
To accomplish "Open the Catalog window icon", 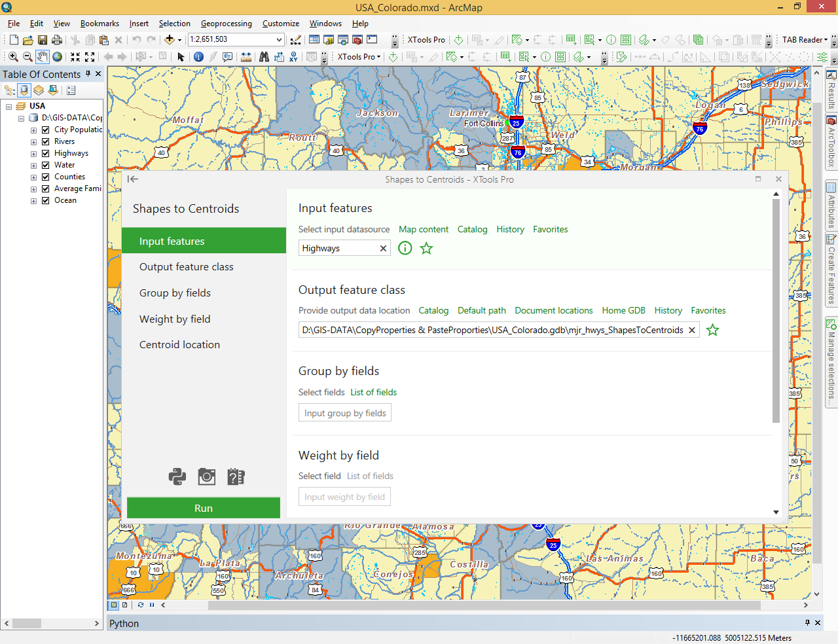I will tap(329, 40).
